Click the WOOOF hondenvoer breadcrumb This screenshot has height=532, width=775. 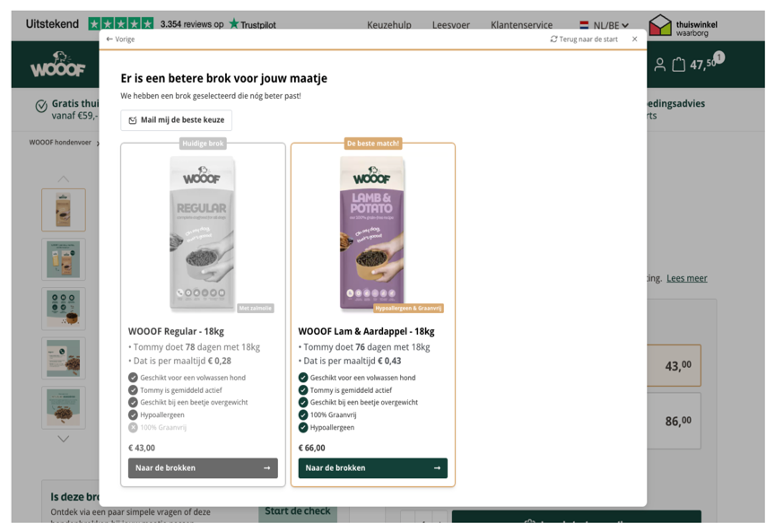[60, 143]
